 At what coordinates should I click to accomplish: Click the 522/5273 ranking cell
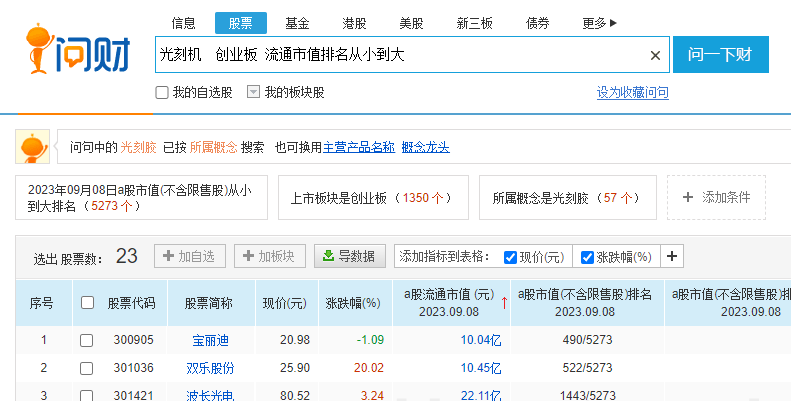587,368
